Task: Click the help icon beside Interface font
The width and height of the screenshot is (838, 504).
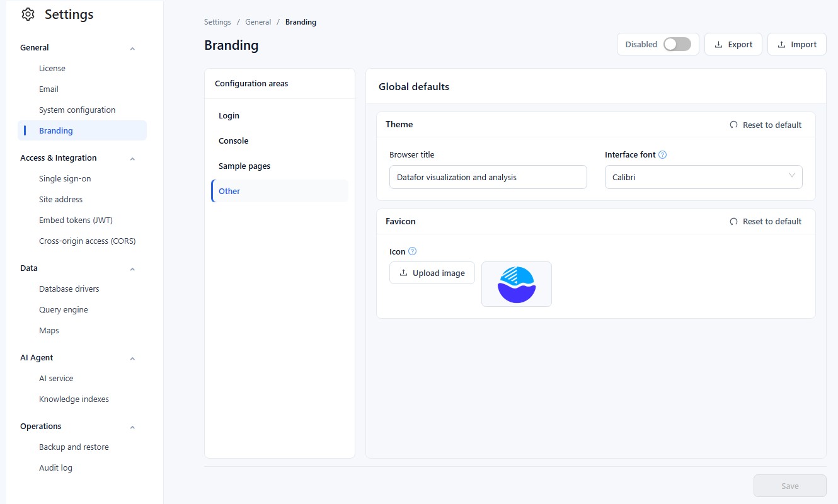Action: tap(662, 154)
